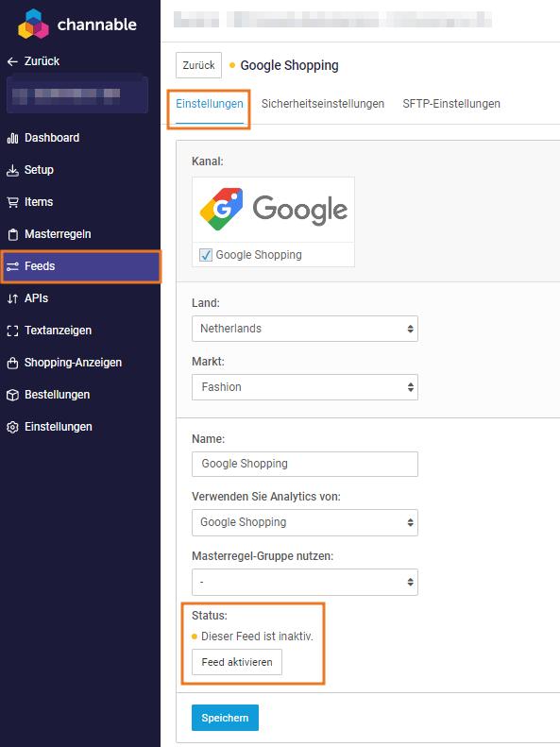Click the APIs arrows icon
Screen dimensions: 560x747
(12, 298)
